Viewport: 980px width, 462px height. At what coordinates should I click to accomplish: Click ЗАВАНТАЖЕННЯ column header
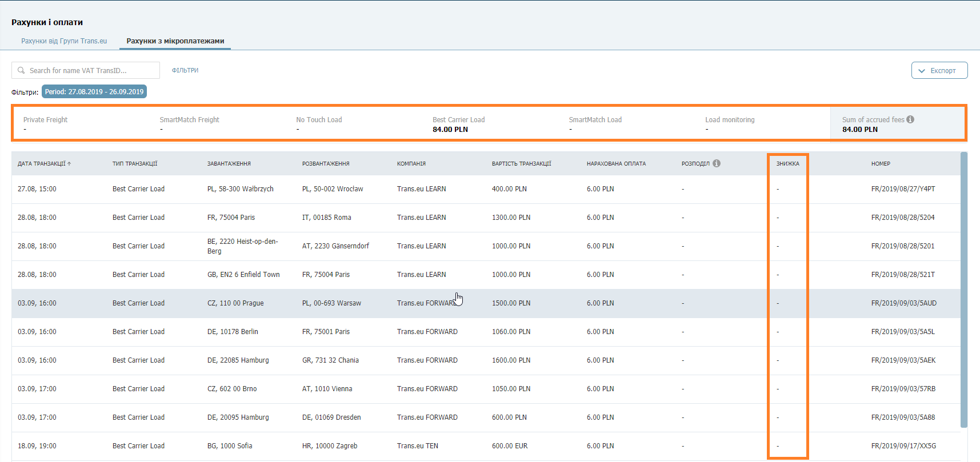(x=229, y=163)
